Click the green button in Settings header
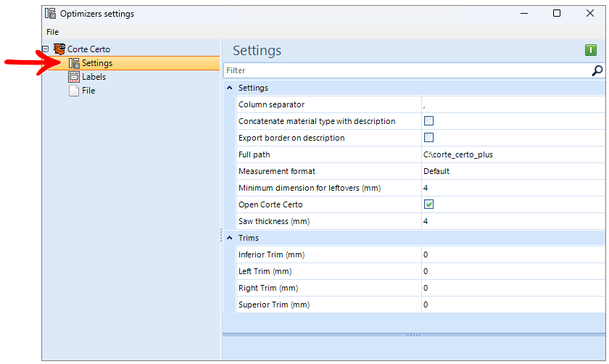The width and height of the screenshot is (609, 364). tap(591, 50)
